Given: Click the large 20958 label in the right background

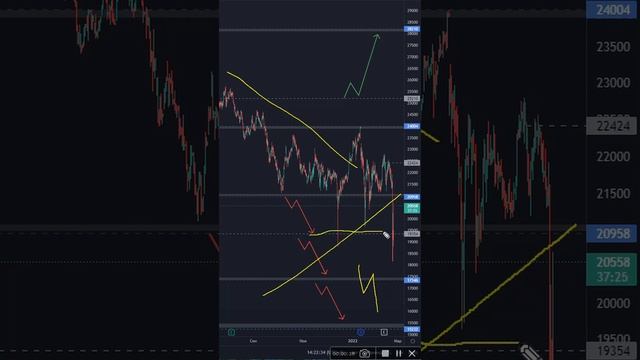Looking at the screenshot, I should [x=611, y=233].
